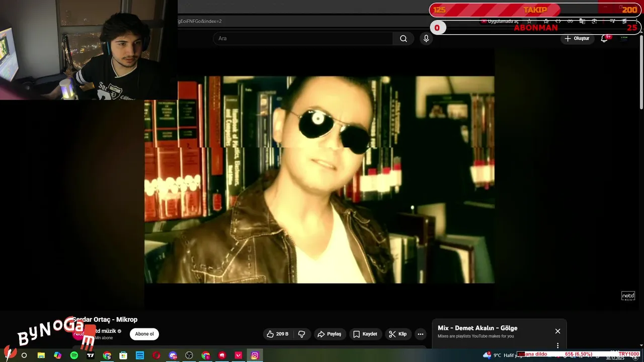Viewport: 644px width, 362px height.
Task: Open Microsoft Store from the taskbar
Action: 123,355
